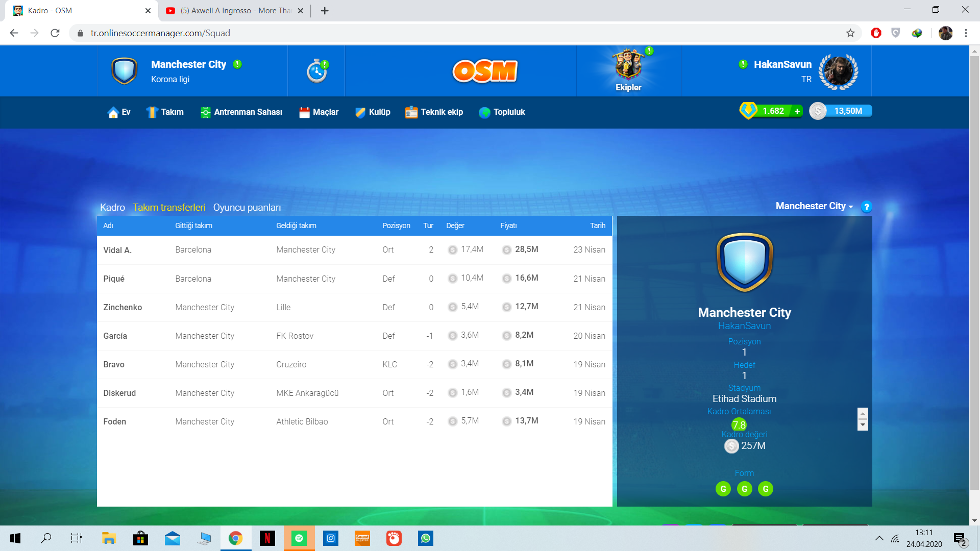Click panel scroll up arrow
Image resolution: width=980 pixels, height=551 pixels.
click(863, 413)
